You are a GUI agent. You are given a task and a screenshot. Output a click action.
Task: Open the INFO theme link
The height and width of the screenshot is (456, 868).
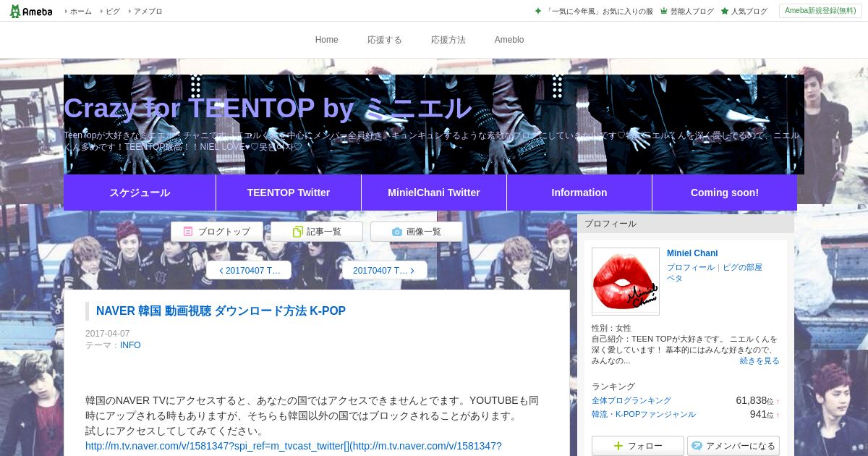130,345
